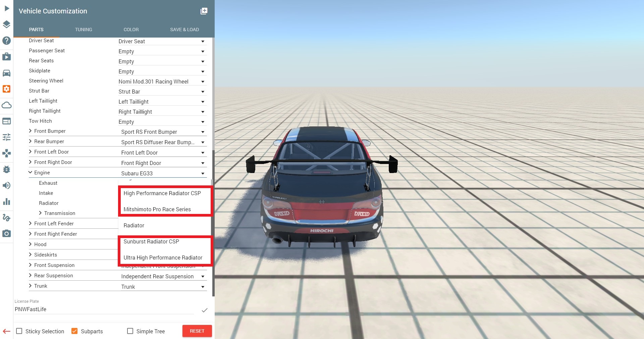This screenshot has width=644, height=339.
Task: Open the options sliders icon
Action: coord(7,137)
